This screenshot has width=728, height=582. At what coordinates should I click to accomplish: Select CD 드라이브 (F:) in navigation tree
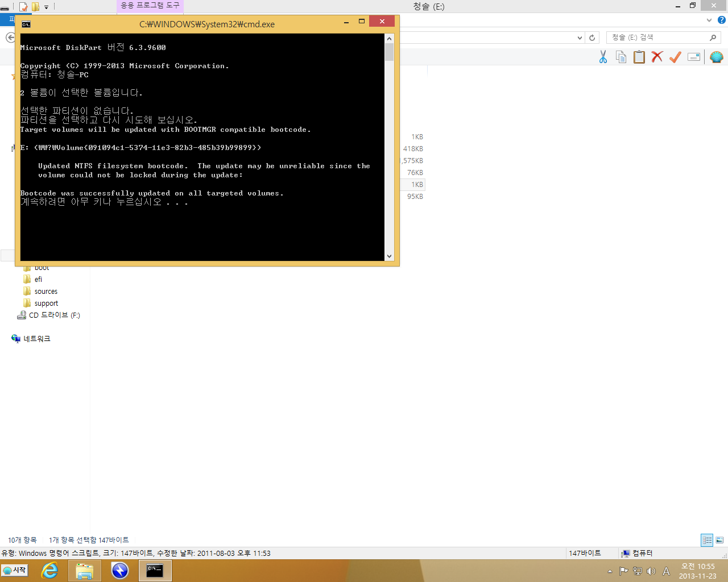pos(55,315)
